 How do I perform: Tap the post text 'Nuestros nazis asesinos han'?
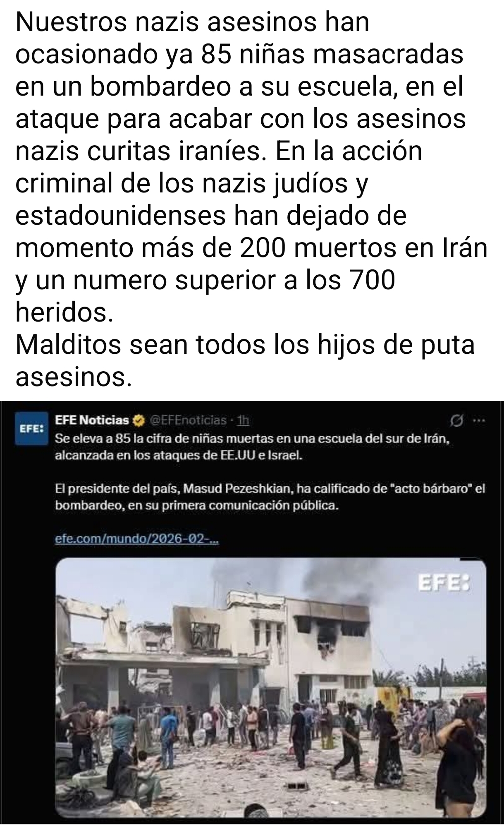[x=192, y=22]
